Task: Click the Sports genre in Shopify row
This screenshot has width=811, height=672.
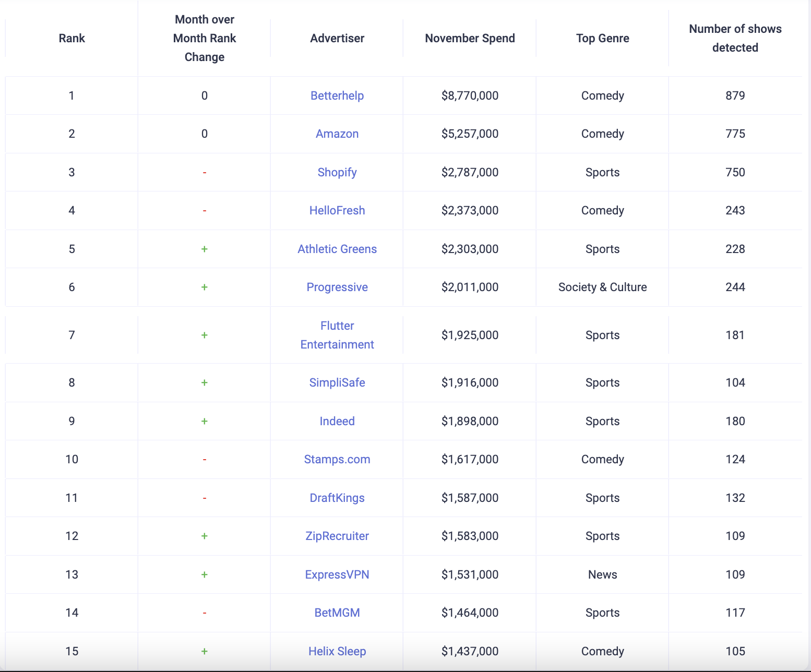Action: pyautogui.click(x=603, y=172)
